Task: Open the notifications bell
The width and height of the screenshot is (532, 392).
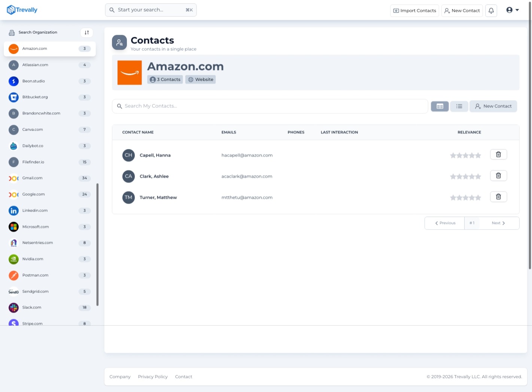Action: (x=491, y=10)
